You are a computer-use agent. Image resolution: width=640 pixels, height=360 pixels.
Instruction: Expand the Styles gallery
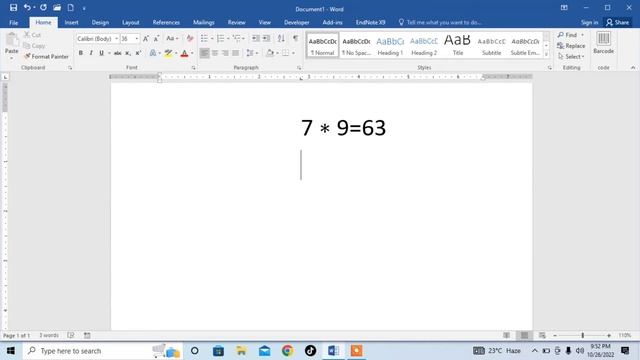(x=546, y=54)
